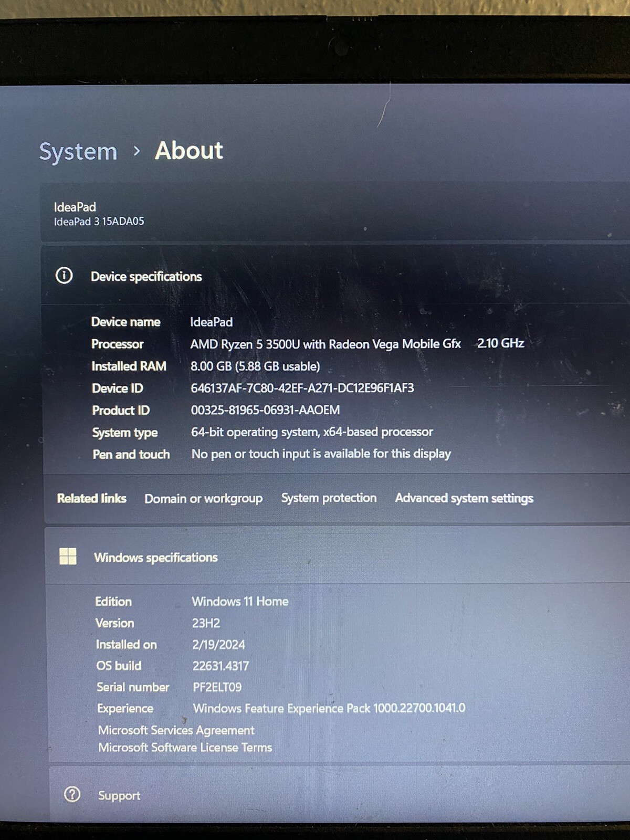
Task: Click the Serial number label
Action: pos(133,687)
